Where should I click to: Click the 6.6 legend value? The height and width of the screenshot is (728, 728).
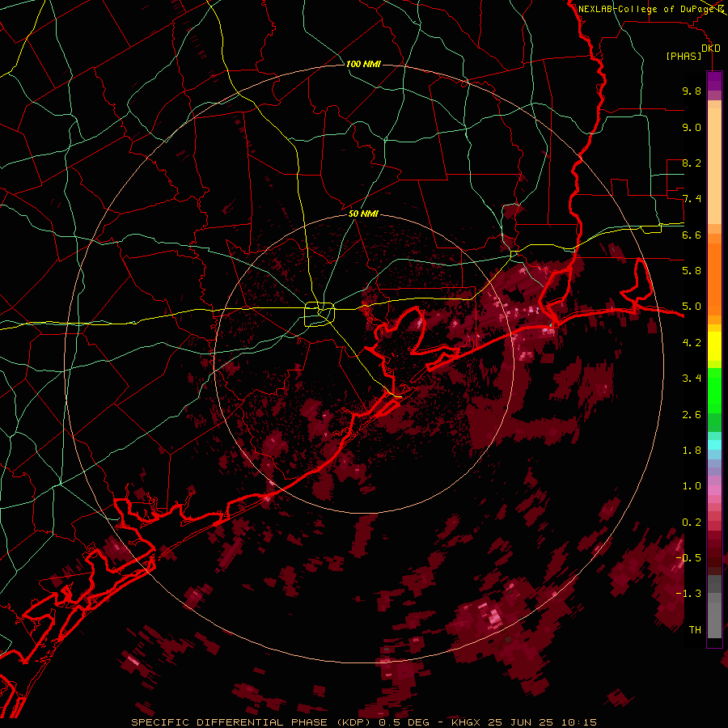(692, 235)
